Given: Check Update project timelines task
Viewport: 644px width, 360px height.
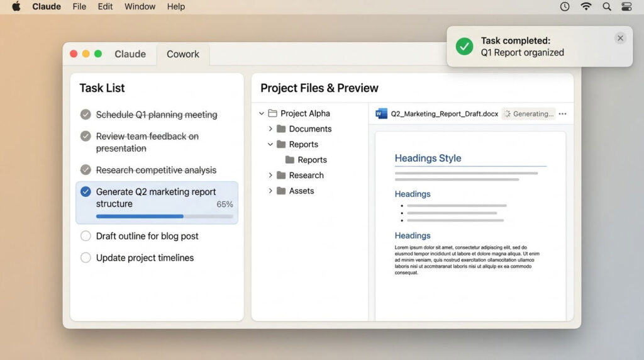Looking at the screenshot, I should pos(86,257).
